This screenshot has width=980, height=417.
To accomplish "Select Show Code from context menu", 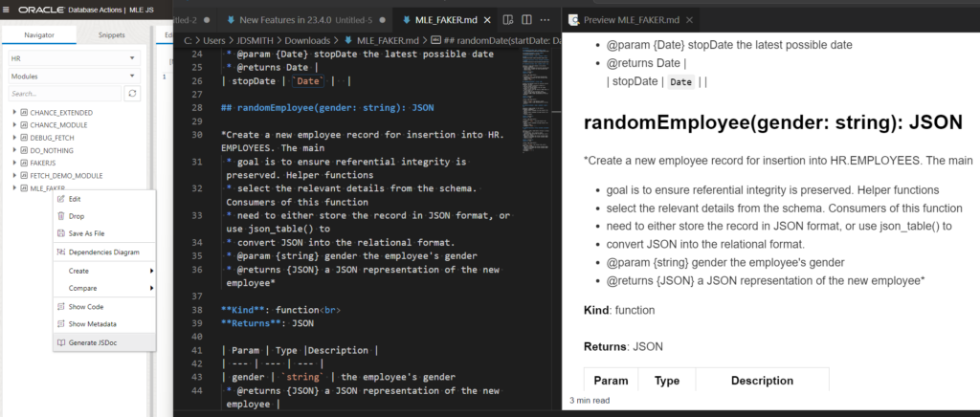I will click(104, 307).
